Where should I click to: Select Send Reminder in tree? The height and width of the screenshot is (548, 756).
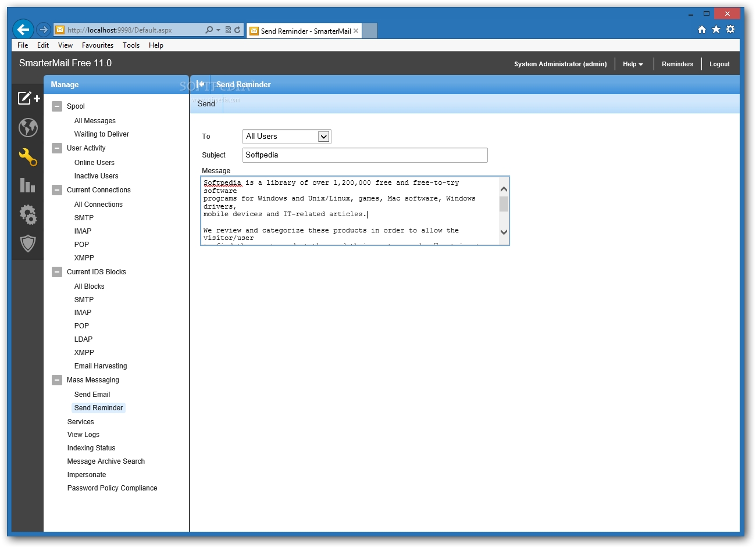(98, 408)
